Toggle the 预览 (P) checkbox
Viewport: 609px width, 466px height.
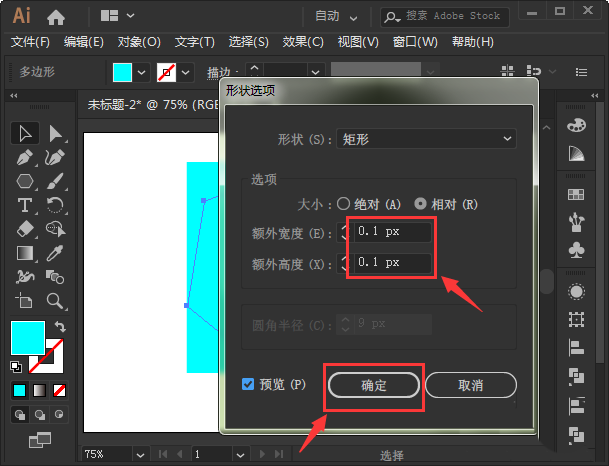248,384
